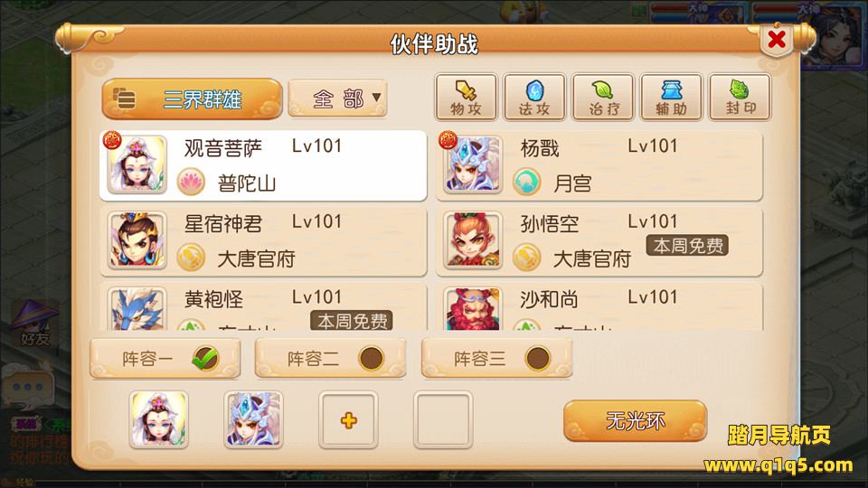This screenshot has height=488, width=868.
Task: Click 杨戬 portrait in lineup slots
Action: [x=253, y=420]
